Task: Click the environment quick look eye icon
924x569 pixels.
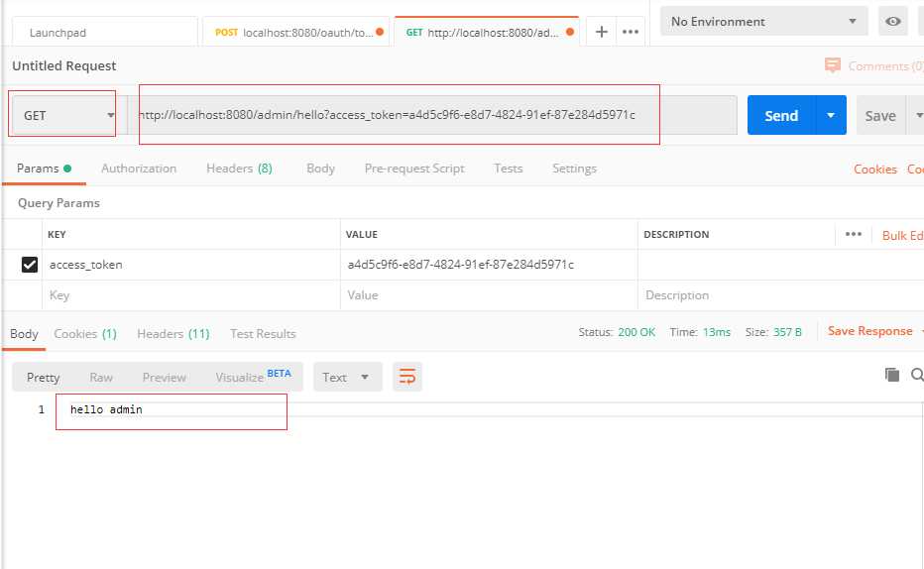Action: [x=892, y=21]
